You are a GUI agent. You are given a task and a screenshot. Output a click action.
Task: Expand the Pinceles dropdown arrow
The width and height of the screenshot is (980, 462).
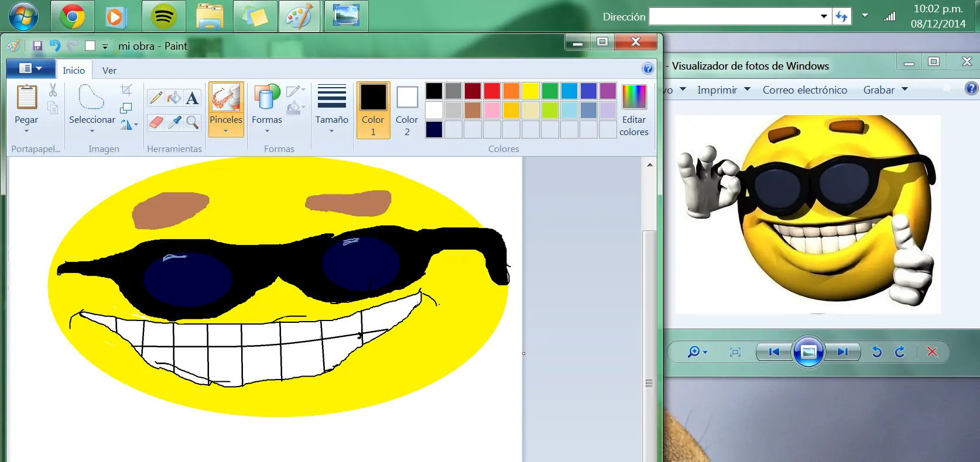226,131
